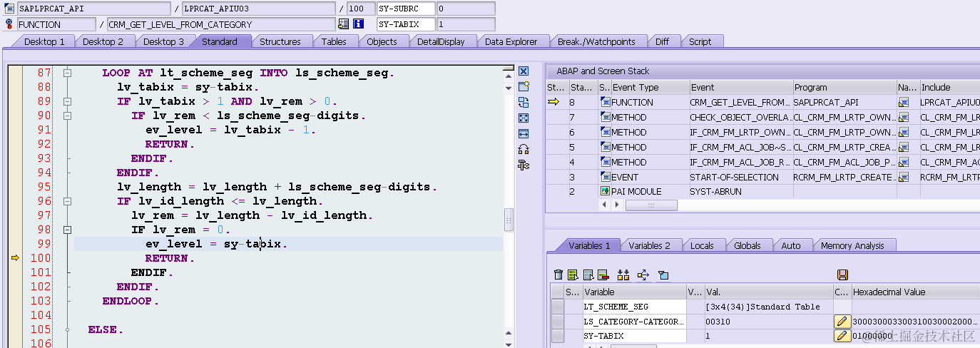
Task: Click the FUNCTION type icon in stack row 8
Action: click(606, 103)
